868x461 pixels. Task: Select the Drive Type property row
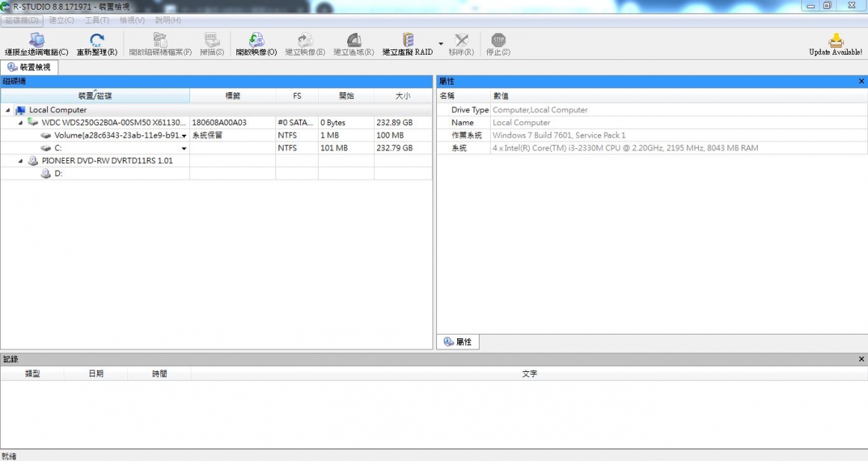coord(652,110)
